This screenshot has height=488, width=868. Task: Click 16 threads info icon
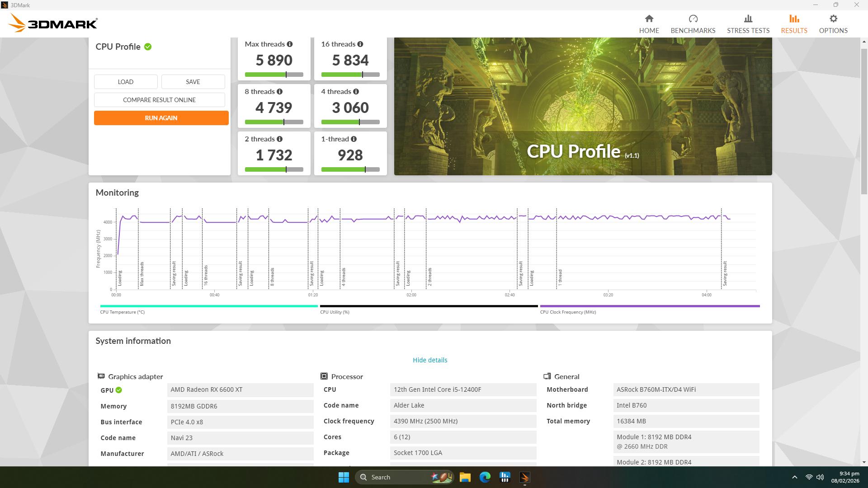click(360, 44)
